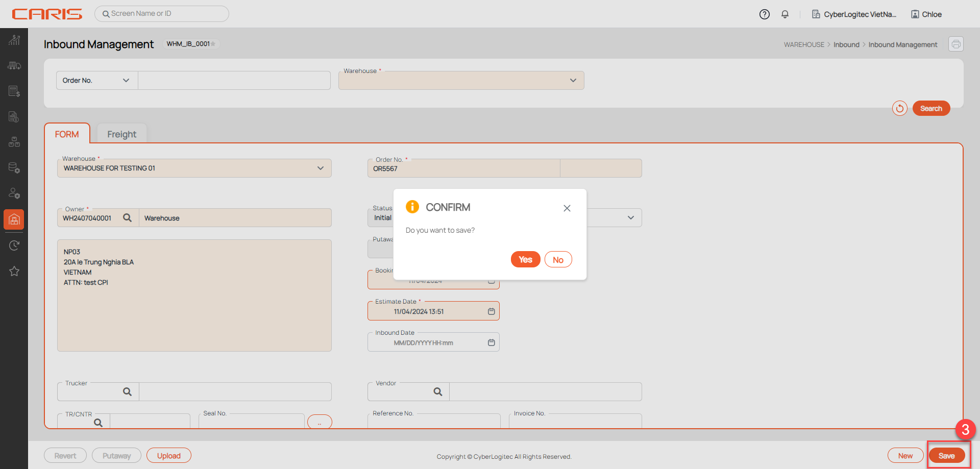Close the CONFIRM dialog with X
Screen dimensions: 980x469
click(567, 208)
